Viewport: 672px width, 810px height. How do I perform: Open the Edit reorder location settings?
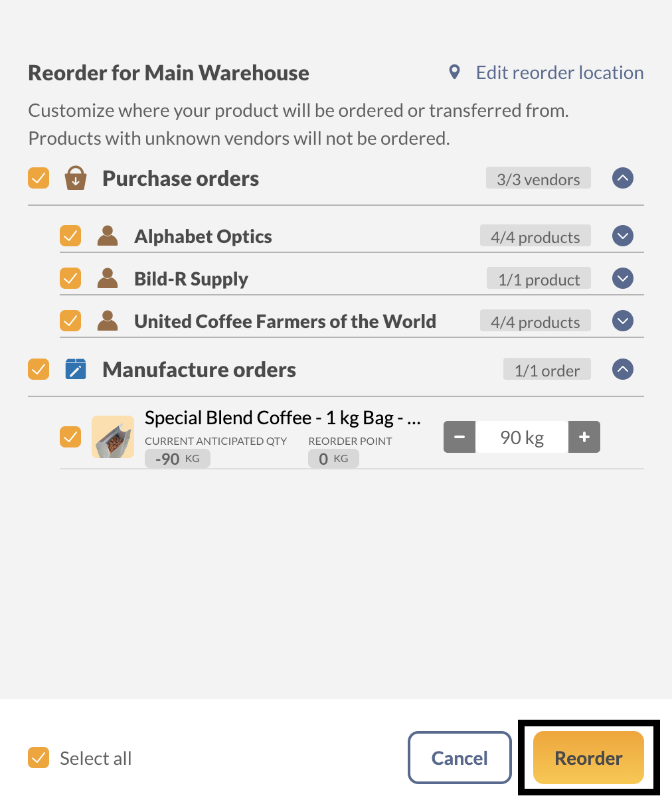pos(559,72)
